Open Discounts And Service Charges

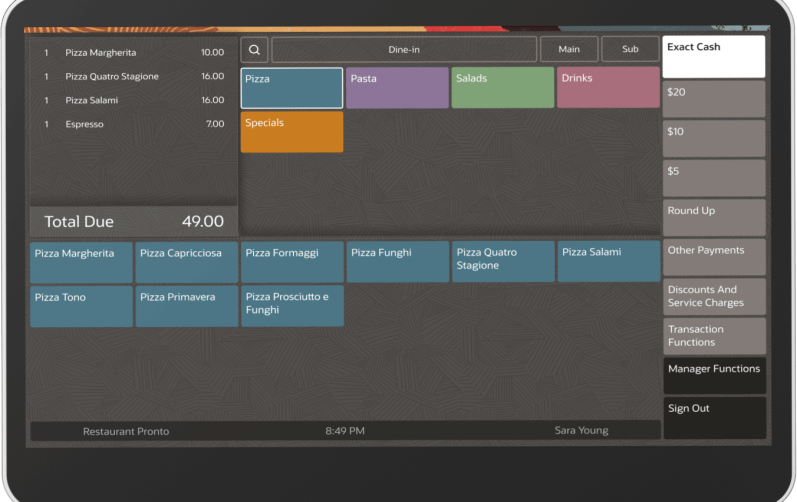713,297
